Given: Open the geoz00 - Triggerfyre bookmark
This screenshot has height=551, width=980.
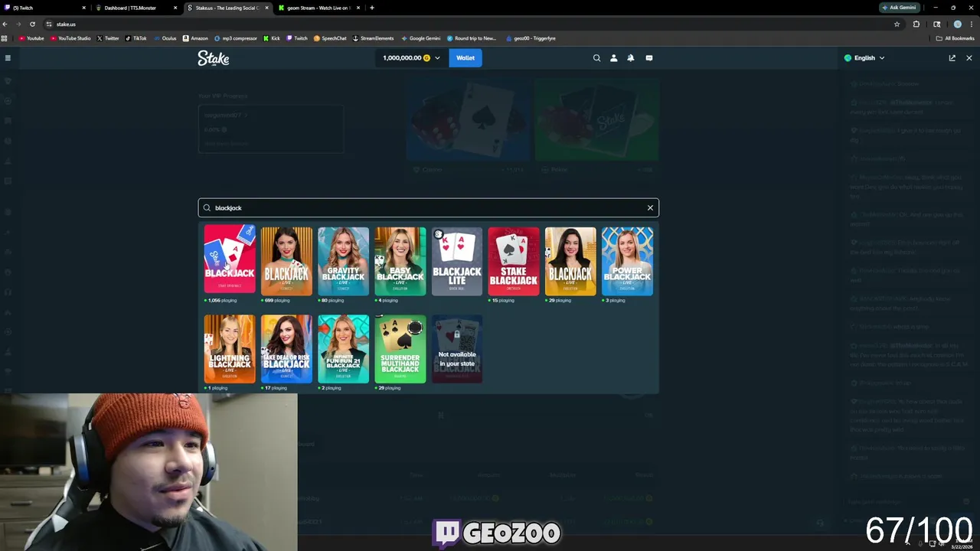Looking at the screenshot, I should pos(530,38).
